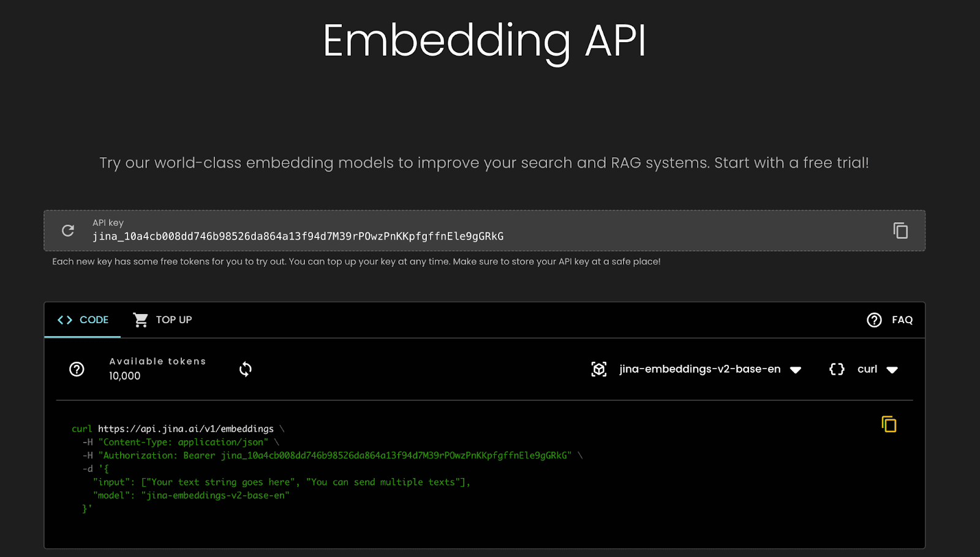Copy the API key using the copy icon
This screenshot has height=557, width=980.
point(900,231)
